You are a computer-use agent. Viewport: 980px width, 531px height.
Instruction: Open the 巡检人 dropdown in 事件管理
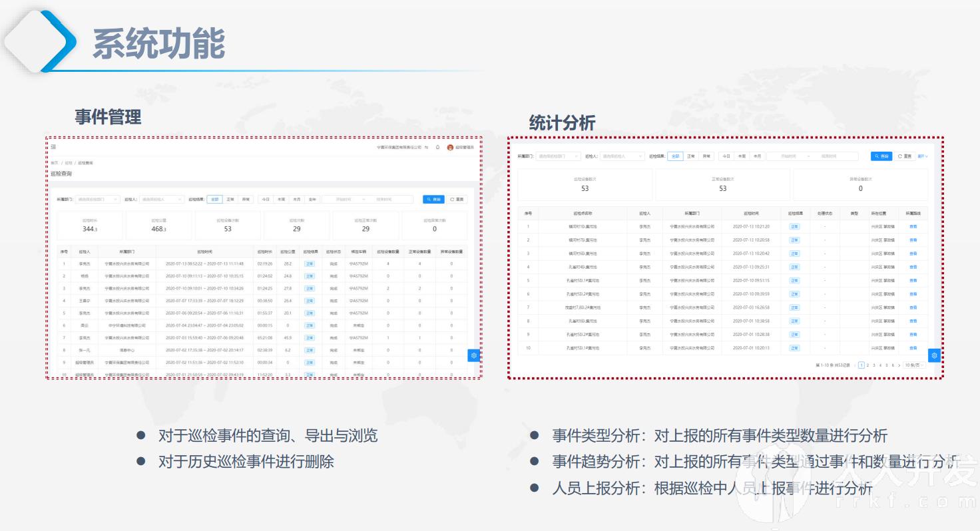162,199
